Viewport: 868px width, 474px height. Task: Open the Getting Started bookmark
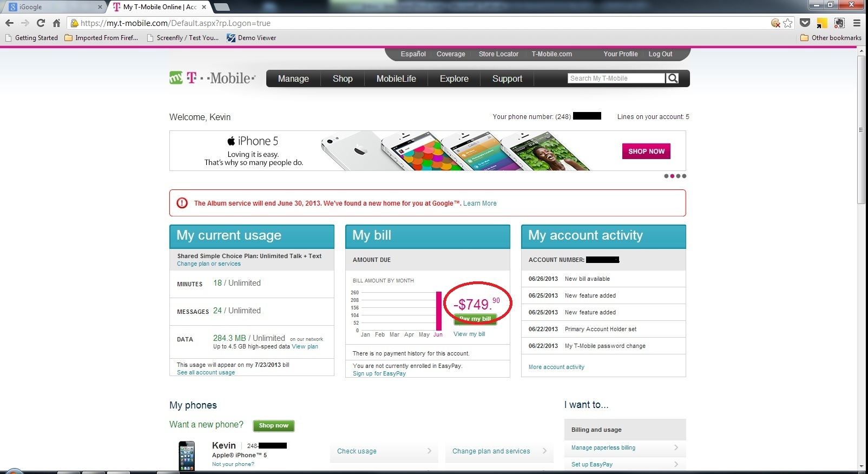[31, 38]
